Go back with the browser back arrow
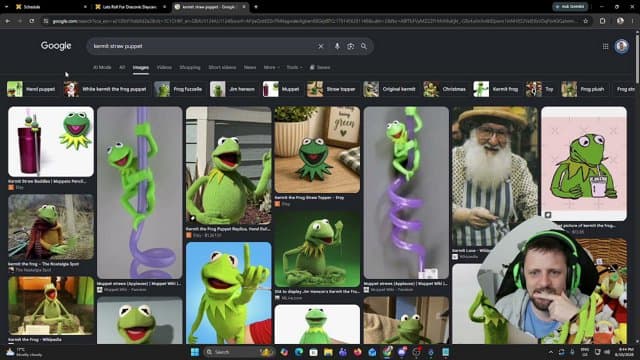This screenshot has height=360, width=640. point(8,21)
